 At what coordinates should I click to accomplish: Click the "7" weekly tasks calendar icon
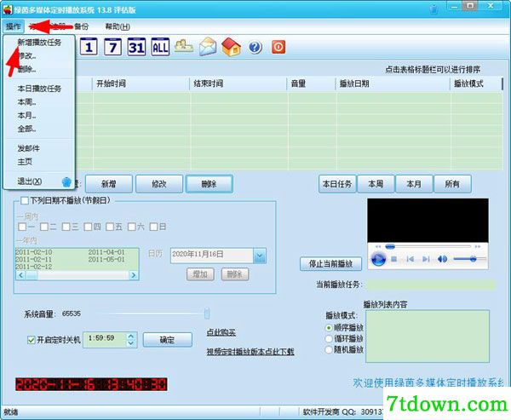112,47
